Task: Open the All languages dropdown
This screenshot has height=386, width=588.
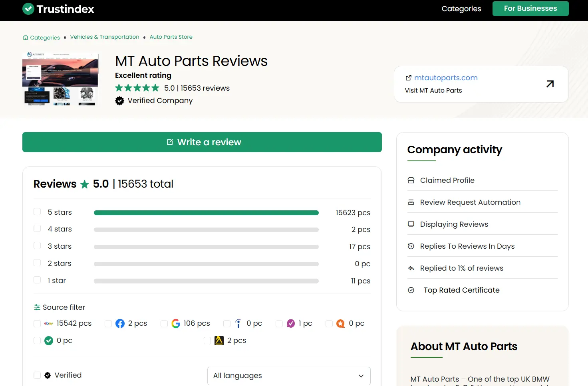Action: [289, 376]
